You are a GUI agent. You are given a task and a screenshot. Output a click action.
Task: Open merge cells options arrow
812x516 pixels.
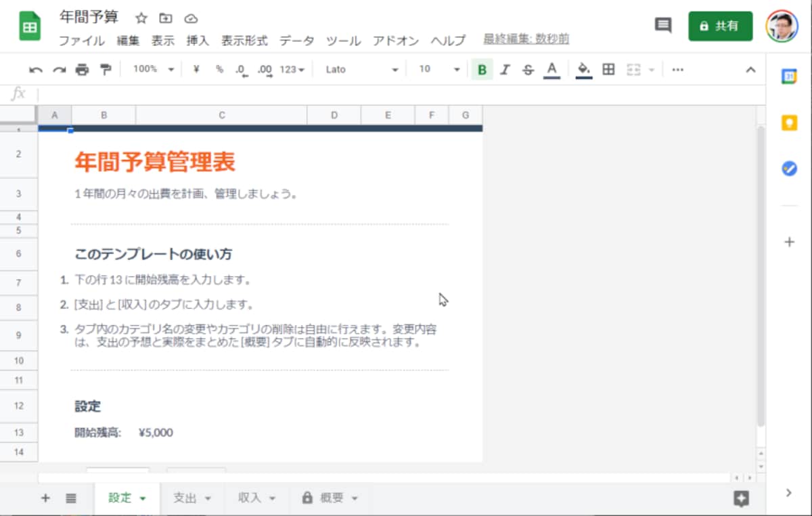[652, 69]
